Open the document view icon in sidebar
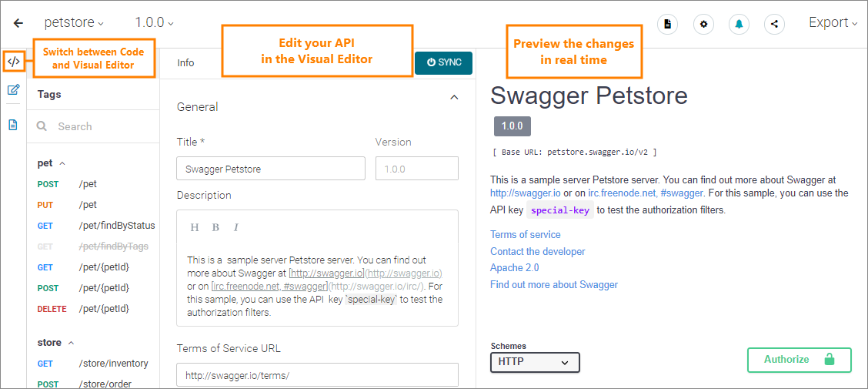Image resolution: width=868 pixels, height=389 pixels. coord(13,125)
